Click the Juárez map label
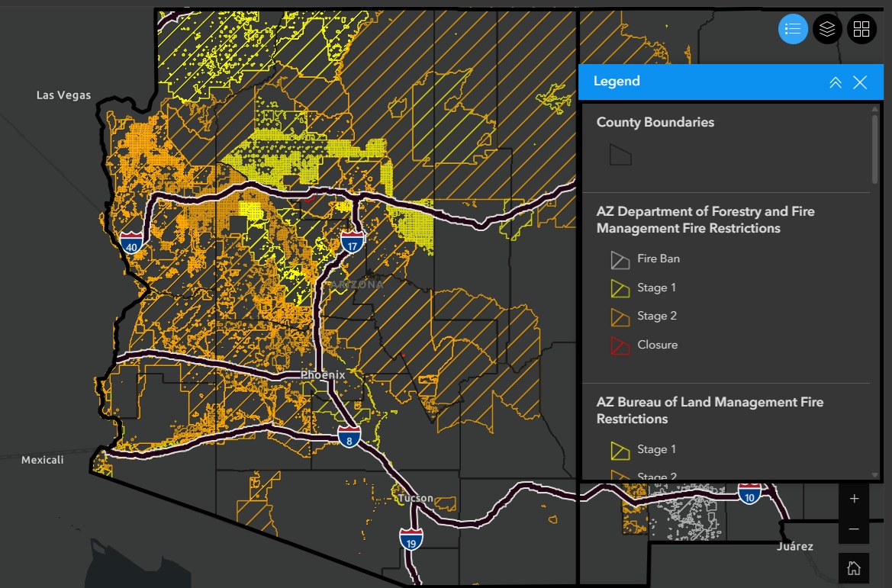 click(795, 547)
